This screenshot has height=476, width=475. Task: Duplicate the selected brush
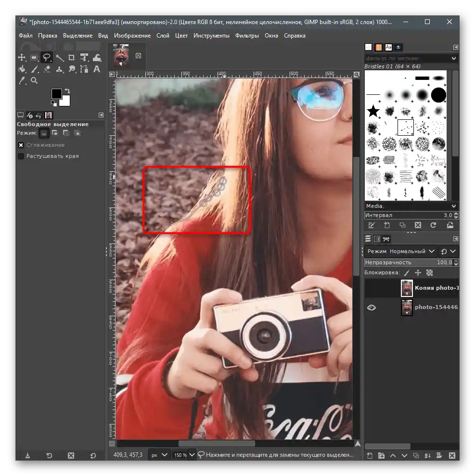pyautogui.click(x=403, y=225)
